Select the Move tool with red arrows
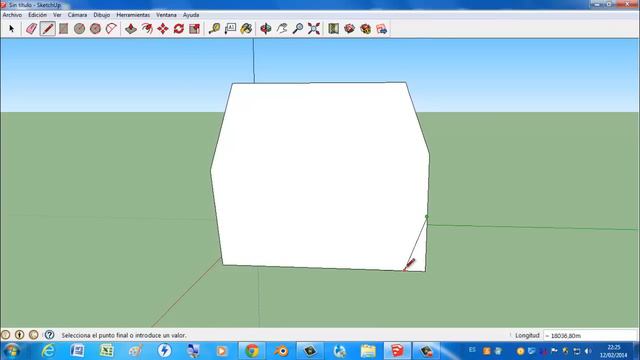 pos(163,29)
